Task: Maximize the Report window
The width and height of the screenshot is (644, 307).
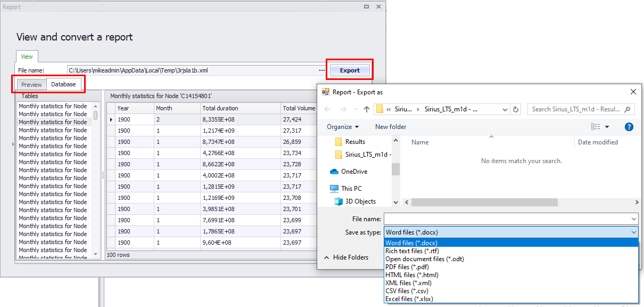Action: pyautogui.click(x=366, y=7)
